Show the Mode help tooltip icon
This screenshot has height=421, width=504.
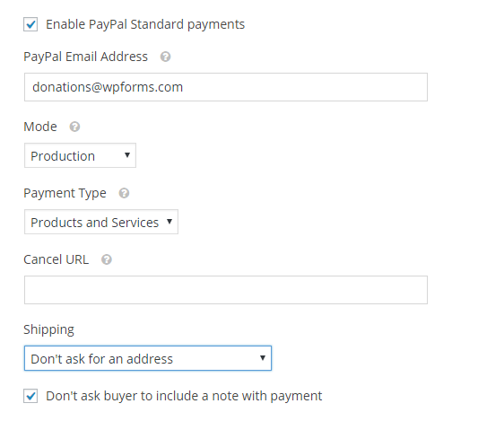tap(74, 127)
